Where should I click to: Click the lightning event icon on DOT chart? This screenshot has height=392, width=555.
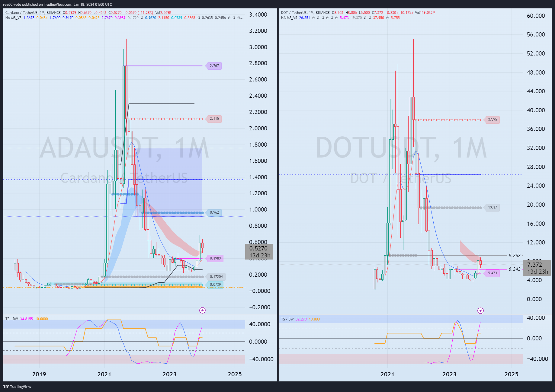tap(480, 311)
